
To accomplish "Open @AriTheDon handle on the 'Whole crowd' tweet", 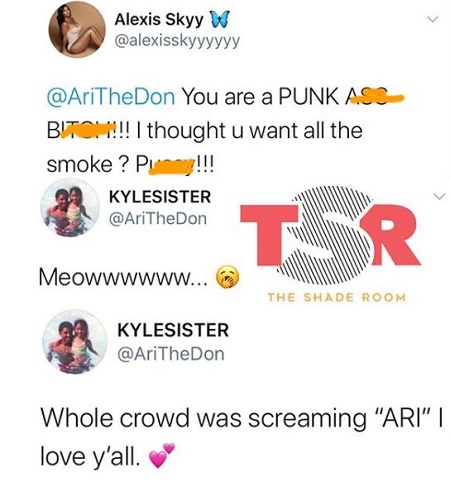I will pyautogui.click(x=171, y=354).
